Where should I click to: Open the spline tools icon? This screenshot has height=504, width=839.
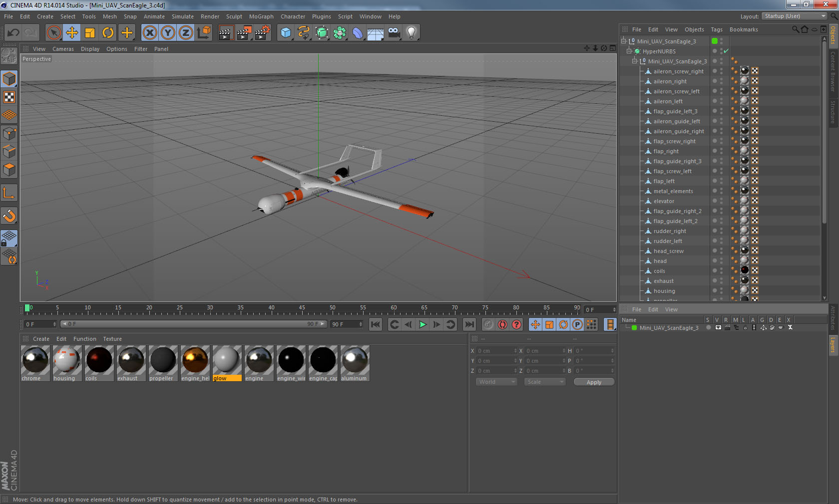point(304,33)
